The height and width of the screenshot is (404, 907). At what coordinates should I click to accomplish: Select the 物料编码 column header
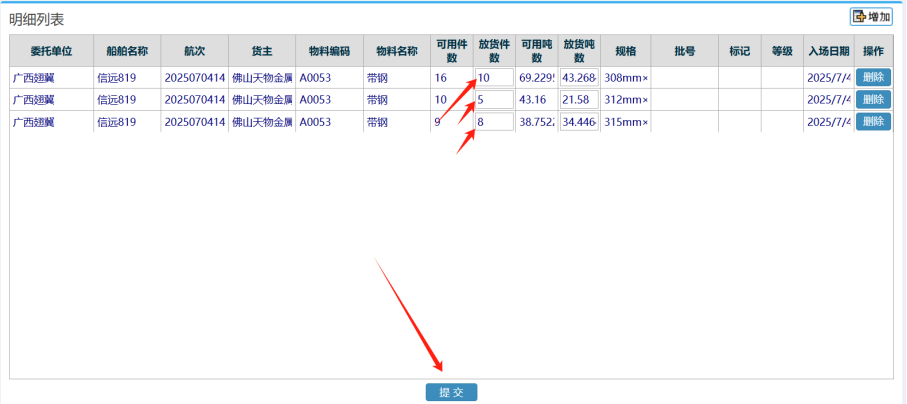pos(329,51)
